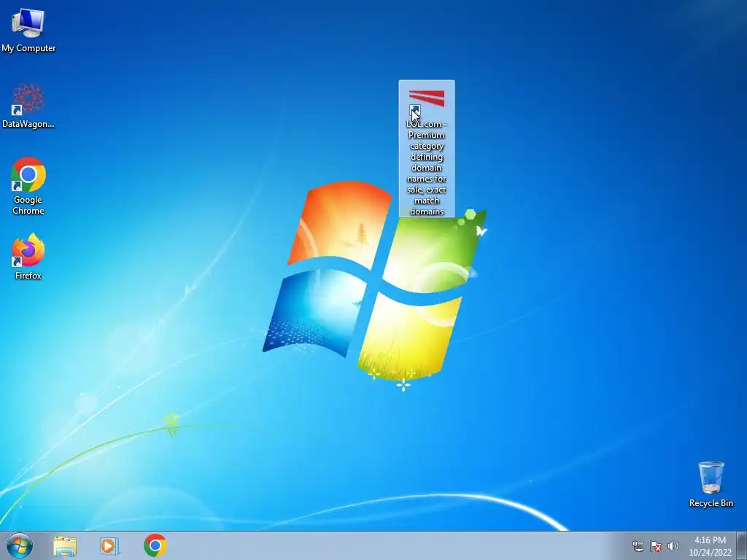
Task: Open Chrome from the taskbar
Action: (x=155, y=545)
